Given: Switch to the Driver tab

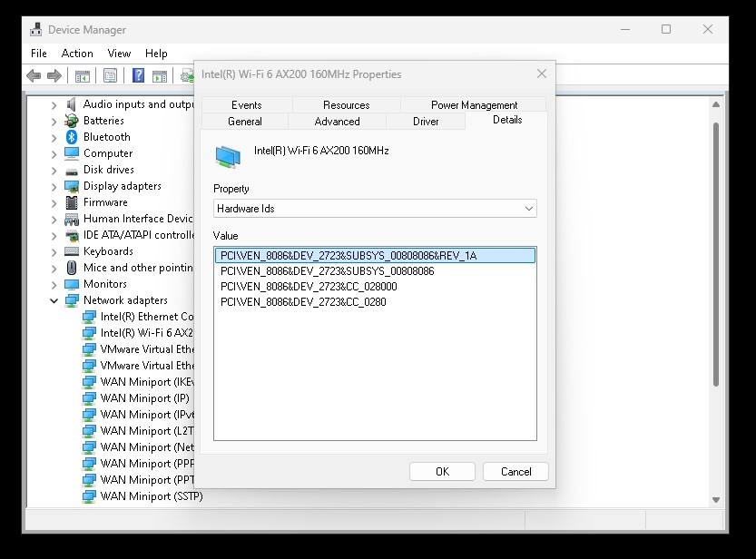Looking at the screenshot, I should click(x=426, y=122).
